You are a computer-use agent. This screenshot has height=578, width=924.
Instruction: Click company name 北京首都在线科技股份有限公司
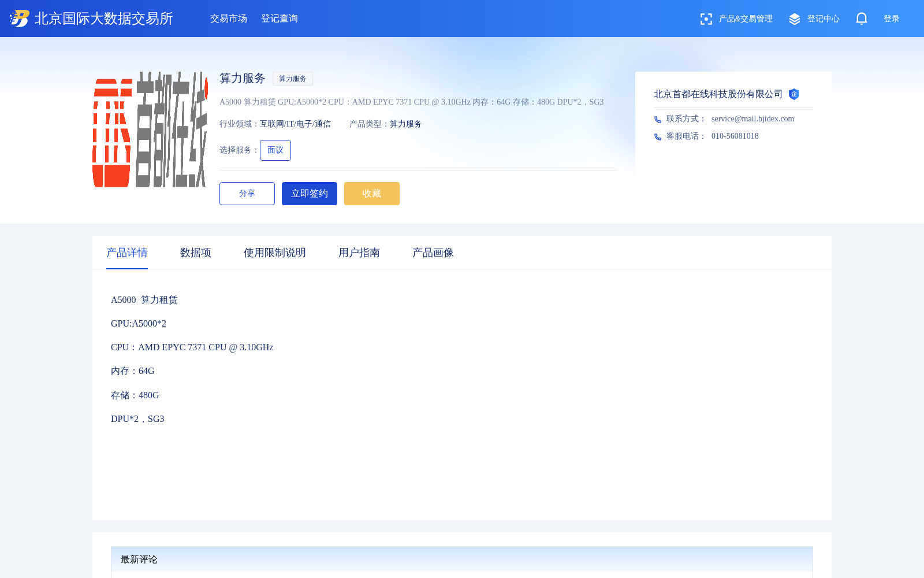click(x=718, y=94)
